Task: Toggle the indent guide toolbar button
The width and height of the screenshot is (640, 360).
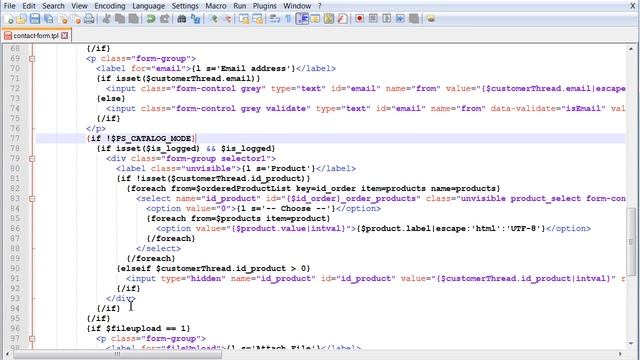Action: [x=302, y=19]
